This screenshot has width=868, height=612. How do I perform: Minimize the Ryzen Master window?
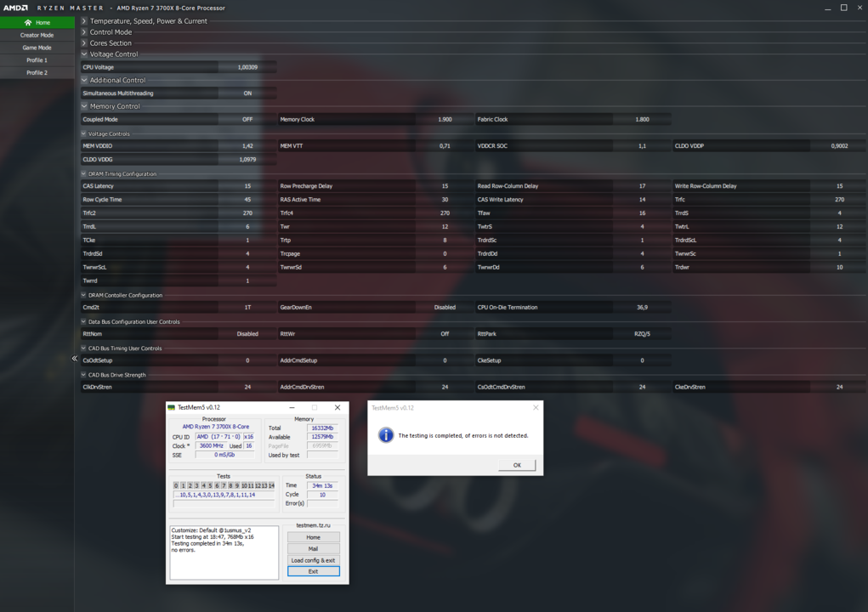(x=827, y=8)
